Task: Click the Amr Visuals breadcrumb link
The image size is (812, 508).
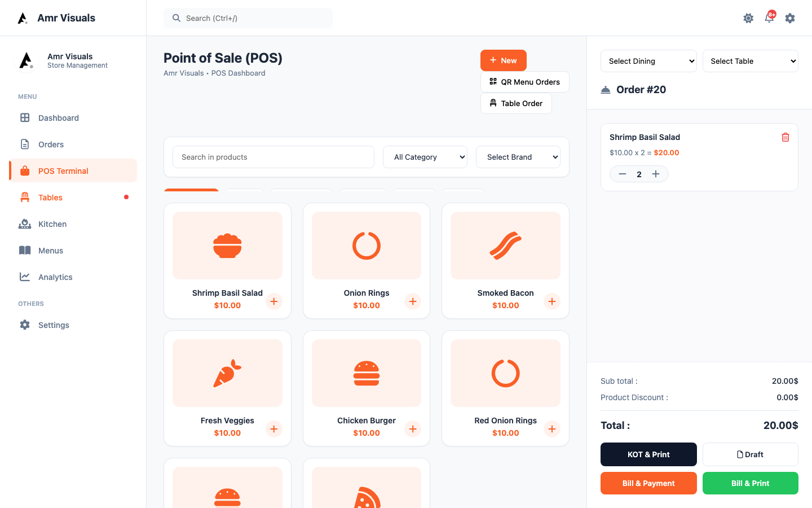Action: coord(184,73)
